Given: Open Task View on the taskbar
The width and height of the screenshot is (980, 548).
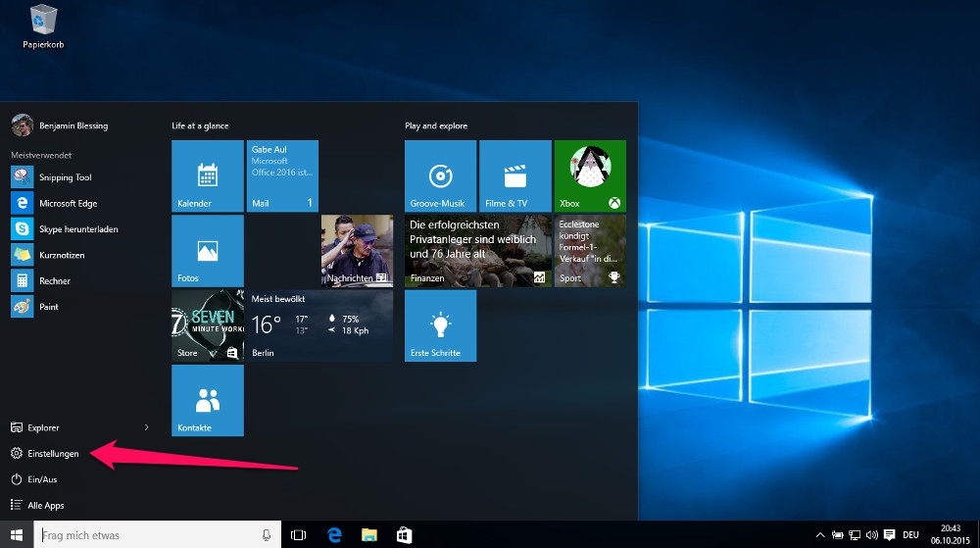Looking at the screenshot, I should click(x=299, y=535).
